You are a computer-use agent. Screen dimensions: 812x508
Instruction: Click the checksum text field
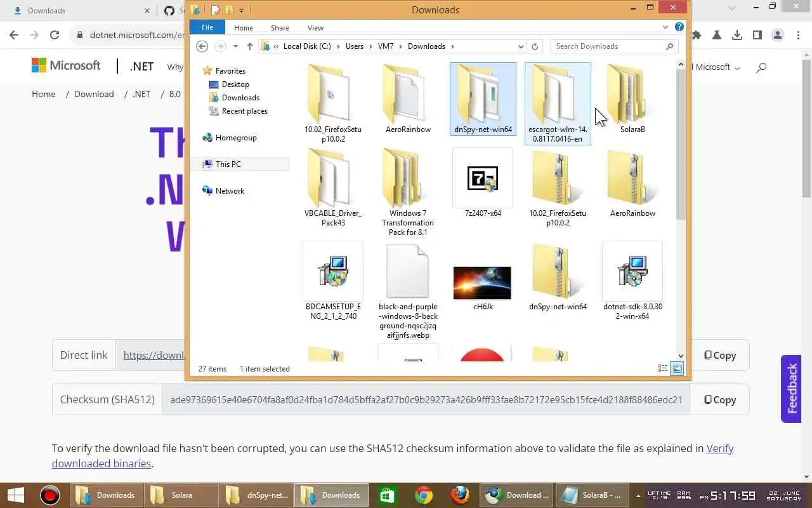pyautogui.click(x=426, y=400)
